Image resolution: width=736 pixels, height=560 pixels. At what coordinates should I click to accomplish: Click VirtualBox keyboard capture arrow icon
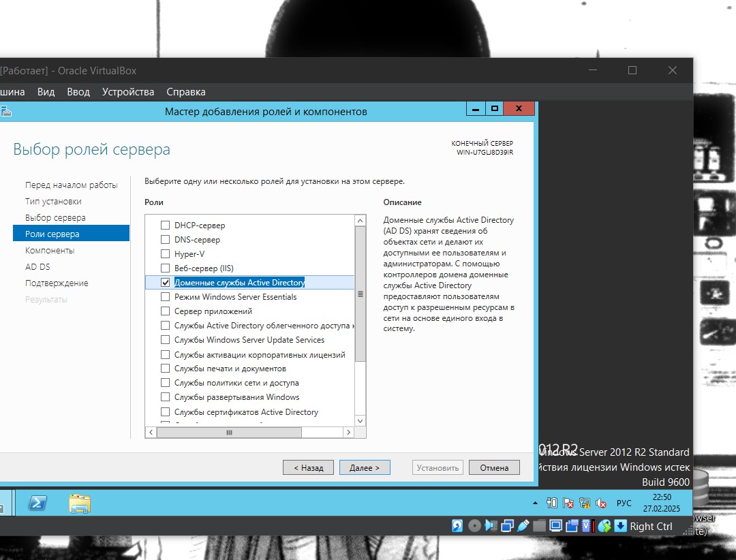621,526
